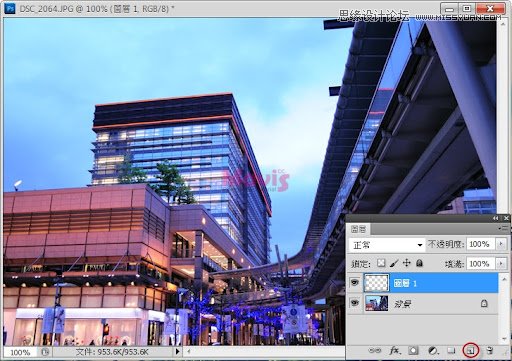Lock transparent pixels
Viewport: 512px width, 361px height.
tap(381, 263)
